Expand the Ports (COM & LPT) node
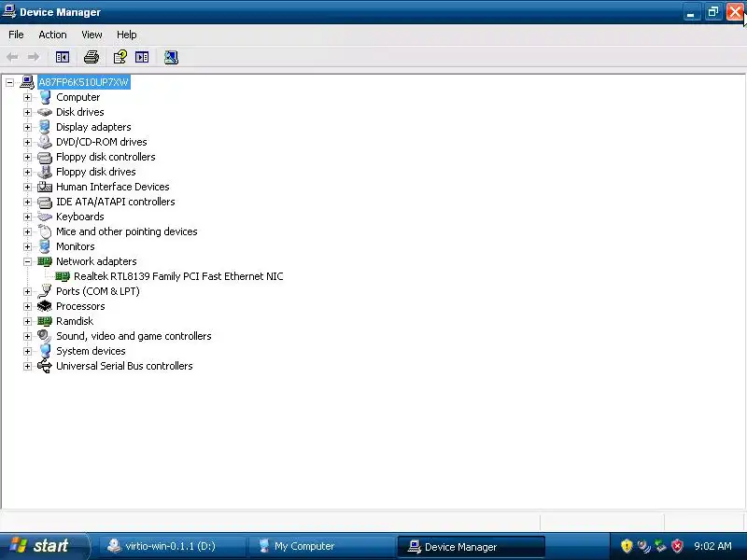This screenshot has height=560, width=747. pos(27,291)
